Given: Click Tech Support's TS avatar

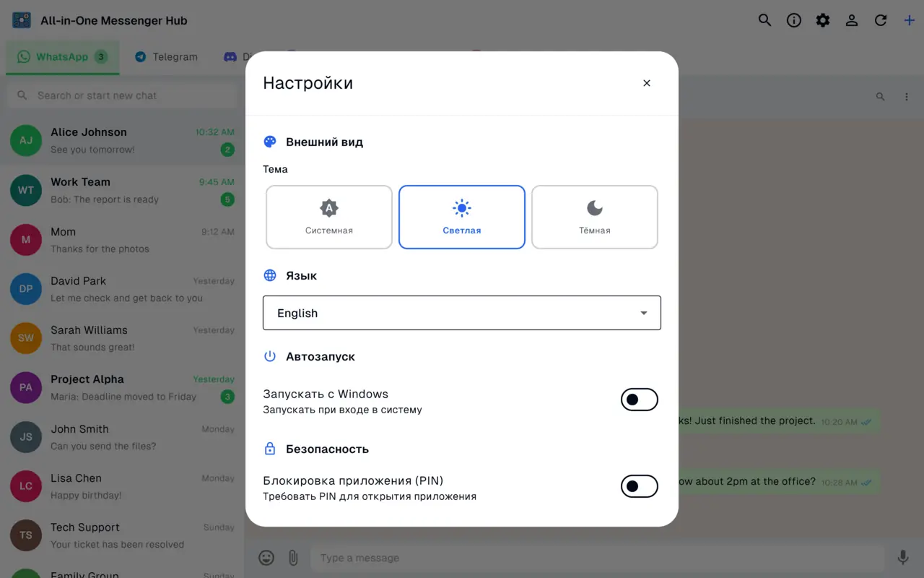Looking at the screenshot, I should (26, 535).
